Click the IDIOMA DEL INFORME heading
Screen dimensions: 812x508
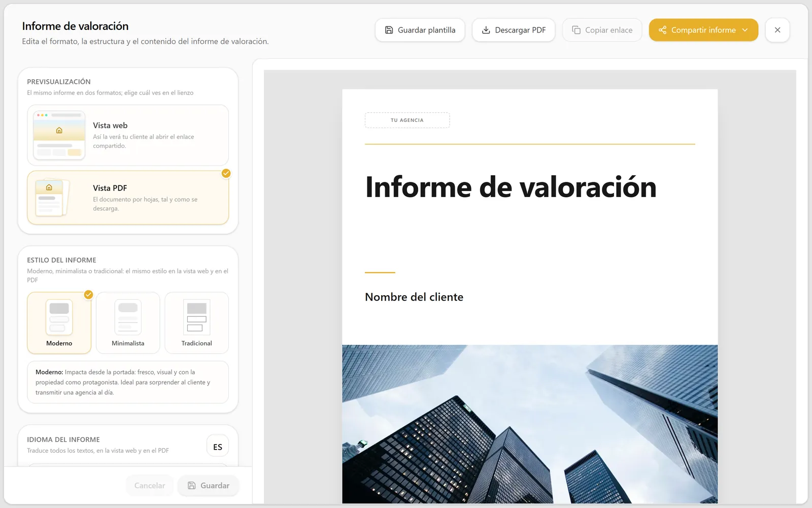[x=63, y=440]
